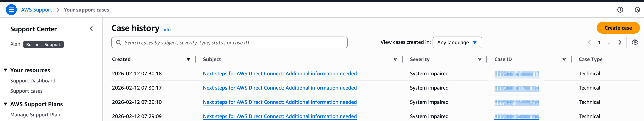Collapse the Support Center side panel
Viewport: 644px width, 121px height.
[x=91, y=29]
